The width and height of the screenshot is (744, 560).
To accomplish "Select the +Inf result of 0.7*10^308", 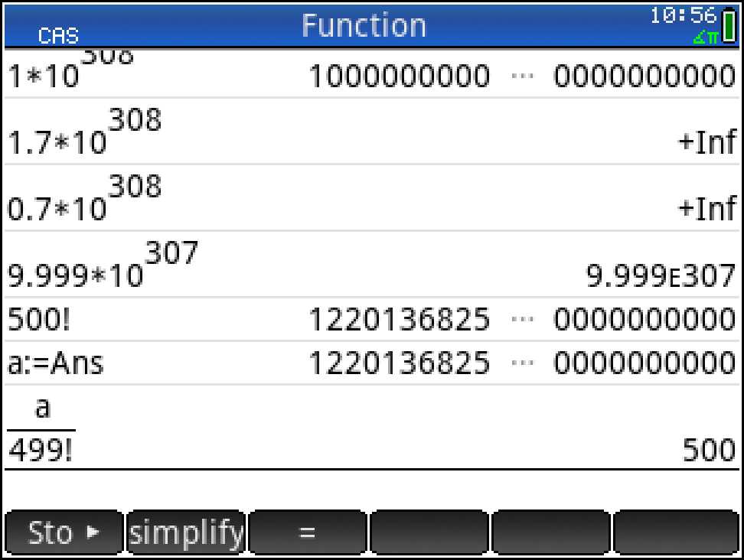I will [x=706, y=209].
